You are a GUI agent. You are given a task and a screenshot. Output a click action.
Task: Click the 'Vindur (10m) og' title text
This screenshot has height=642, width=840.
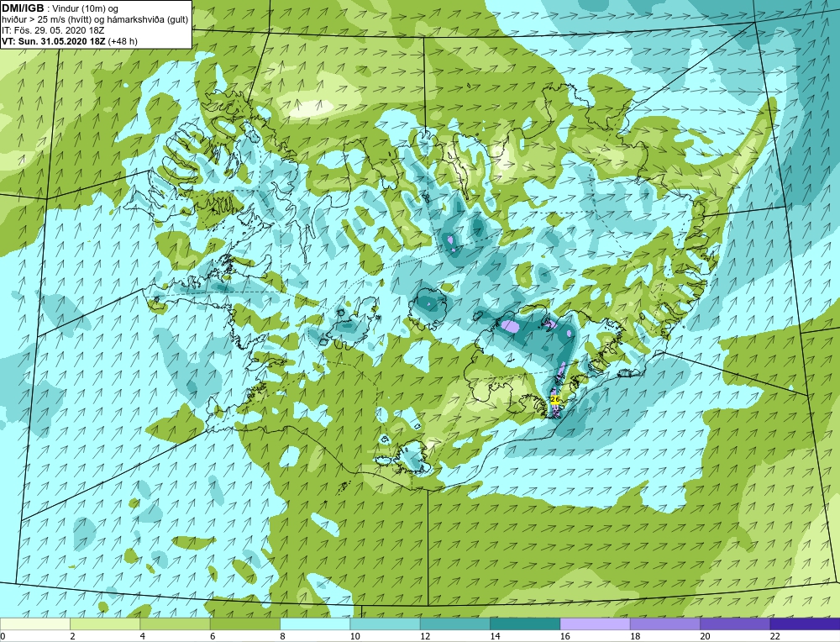(85, 8)
